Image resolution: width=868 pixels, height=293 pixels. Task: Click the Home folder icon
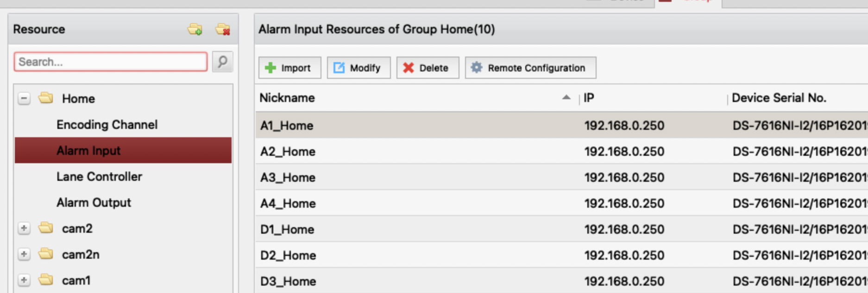(x=46, y=98)
